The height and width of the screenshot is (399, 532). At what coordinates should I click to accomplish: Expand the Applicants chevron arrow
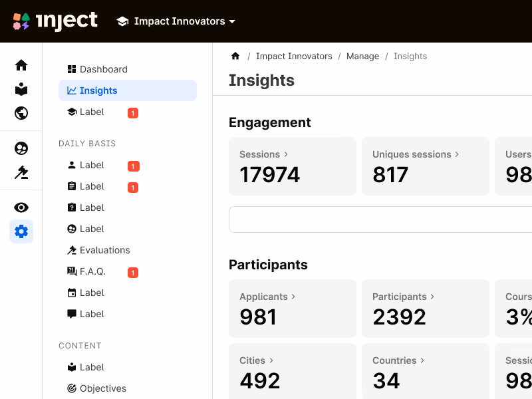[x=293, y=297]
